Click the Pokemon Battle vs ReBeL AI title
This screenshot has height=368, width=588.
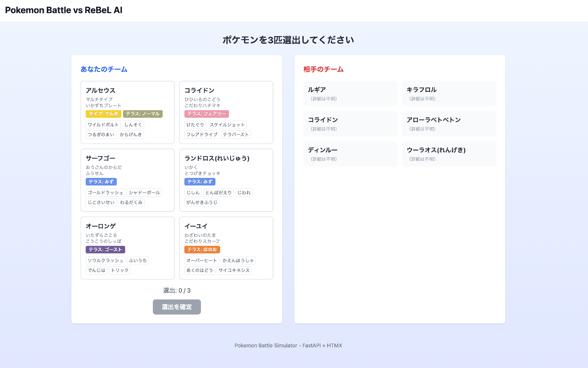(x=64, y=10)
